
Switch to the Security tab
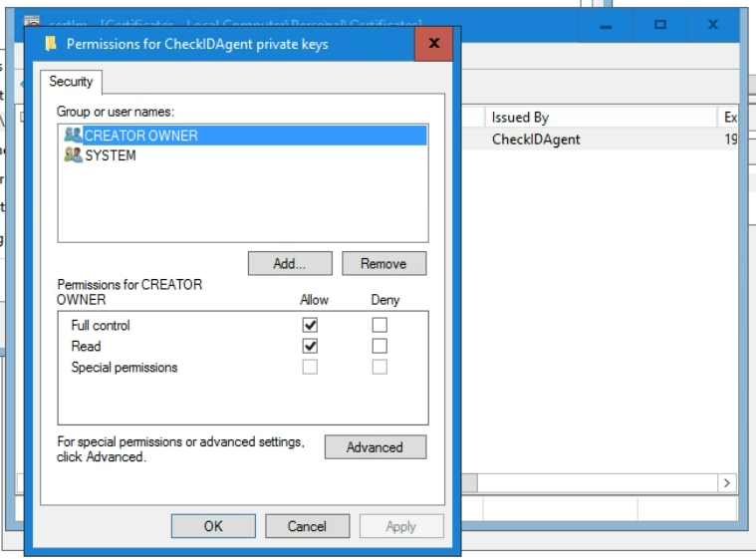pos(71,82)
